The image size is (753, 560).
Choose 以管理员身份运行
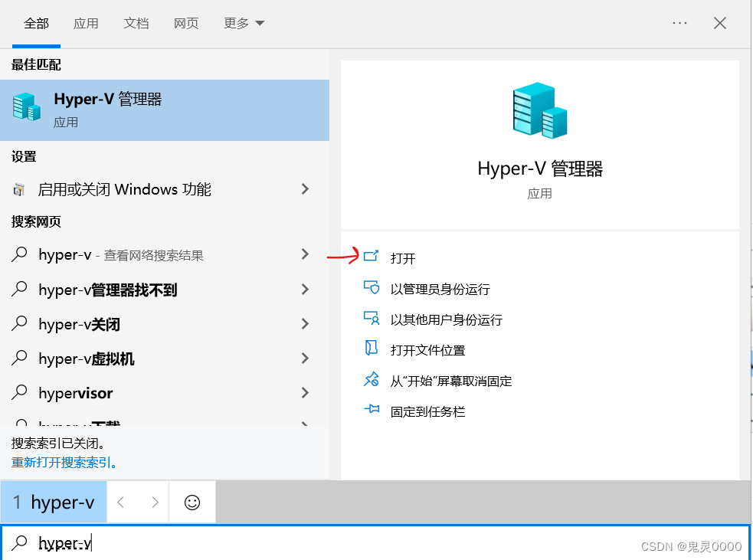click(440, 289)
